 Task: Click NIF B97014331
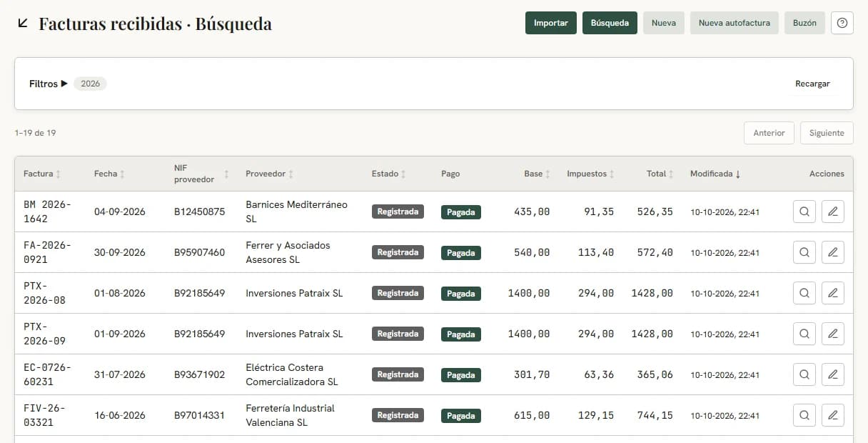tap(199, 415)
